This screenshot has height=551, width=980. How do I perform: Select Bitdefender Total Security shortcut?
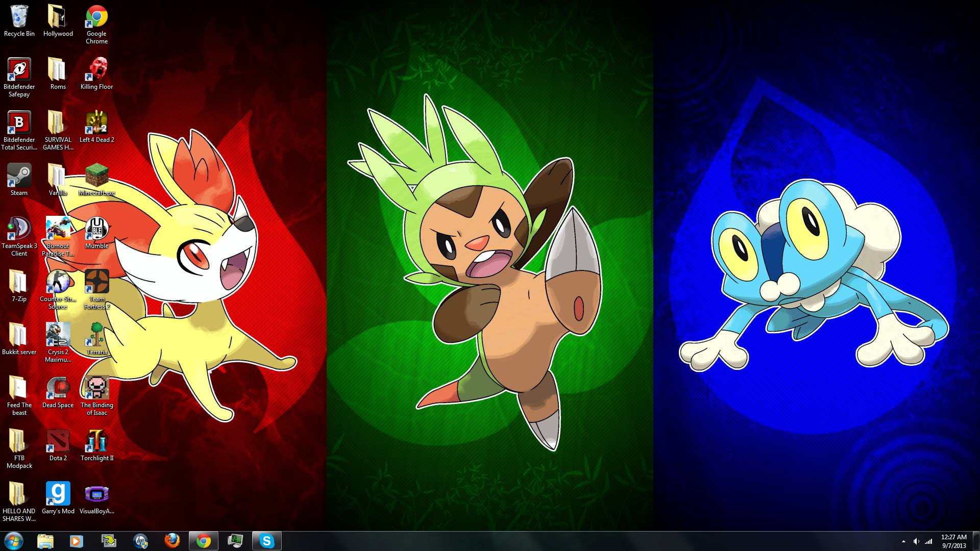19,131
